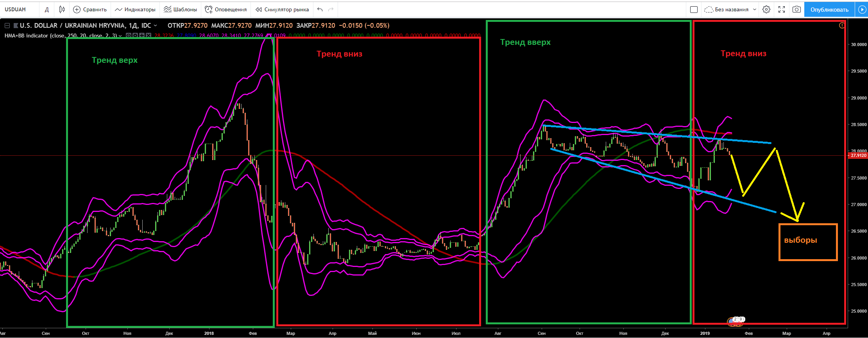Click the Сравнить compare button
Screen dimensions: 868x338
click(x=90, y=9)
